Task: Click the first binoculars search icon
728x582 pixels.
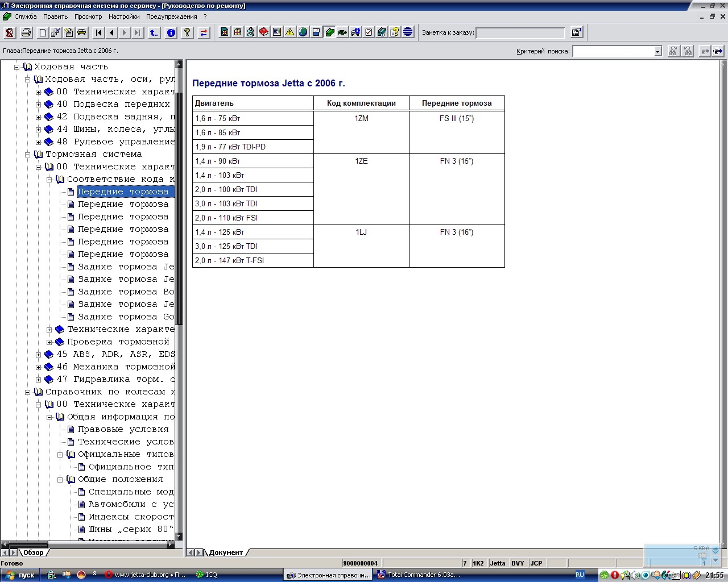Action: [673, 51]
